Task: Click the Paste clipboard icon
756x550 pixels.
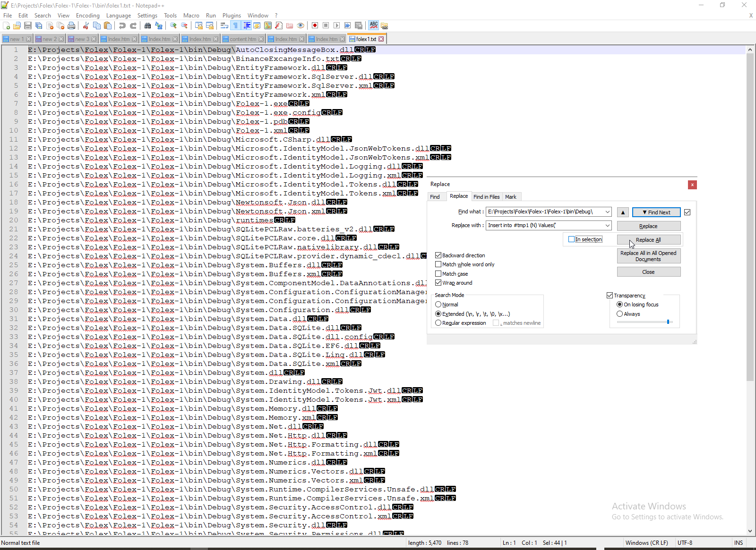Action: tap(108, 25)
